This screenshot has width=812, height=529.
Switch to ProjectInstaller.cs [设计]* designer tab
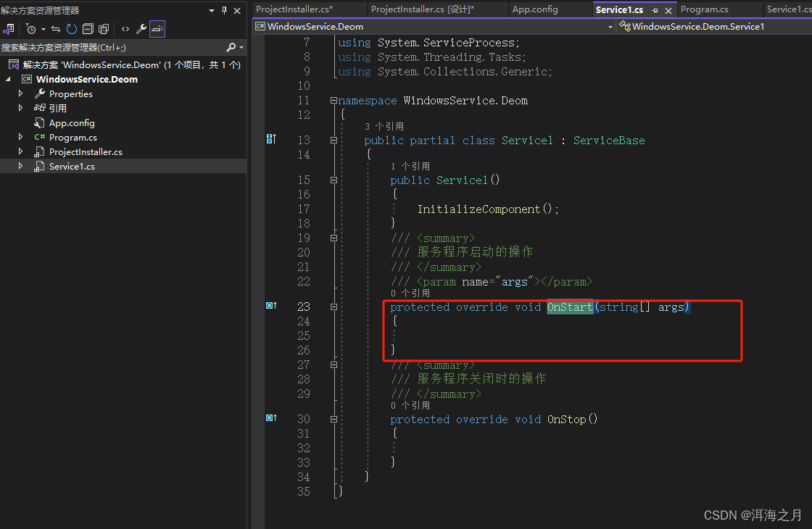(x=422, y=9)
